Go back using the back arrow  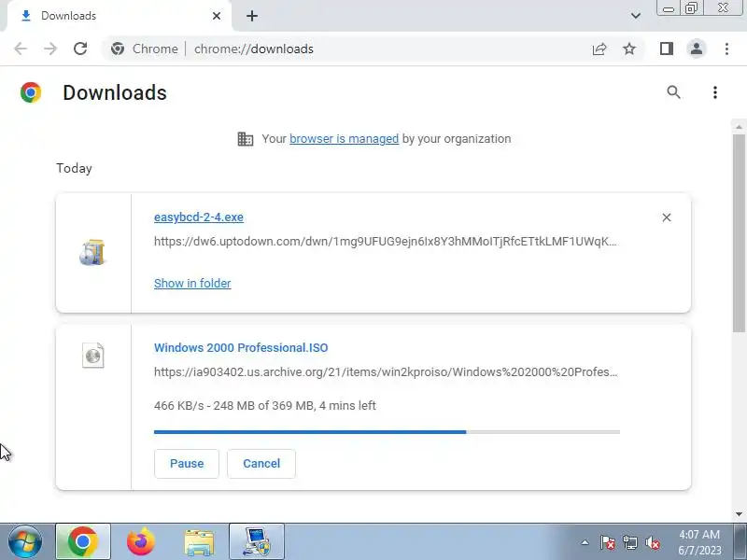pos(21,49)
